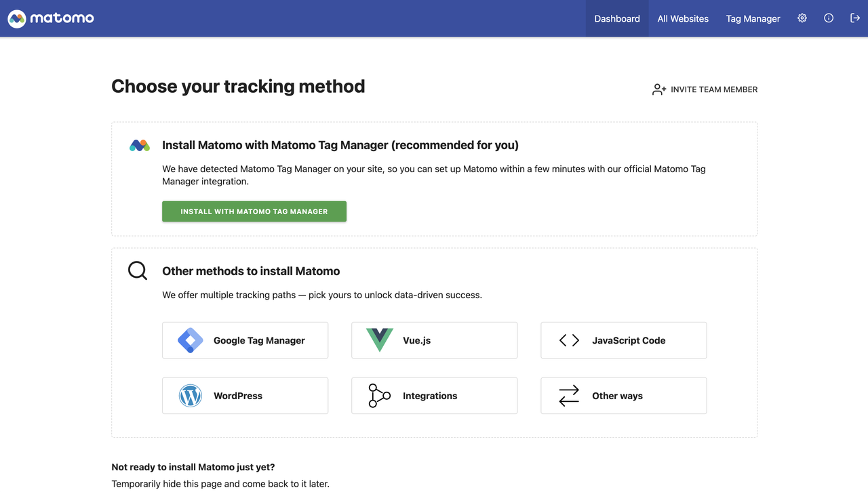Click the Other ways arrows icon
Image resolution: width=868 pixels, height=492 pixels.
coord(569,396)
